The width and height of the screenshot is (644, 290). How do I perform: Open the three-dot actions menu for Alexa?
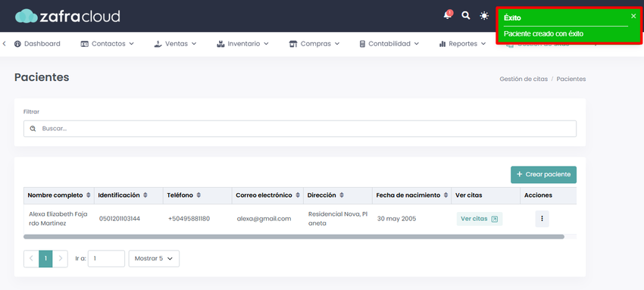542,219
